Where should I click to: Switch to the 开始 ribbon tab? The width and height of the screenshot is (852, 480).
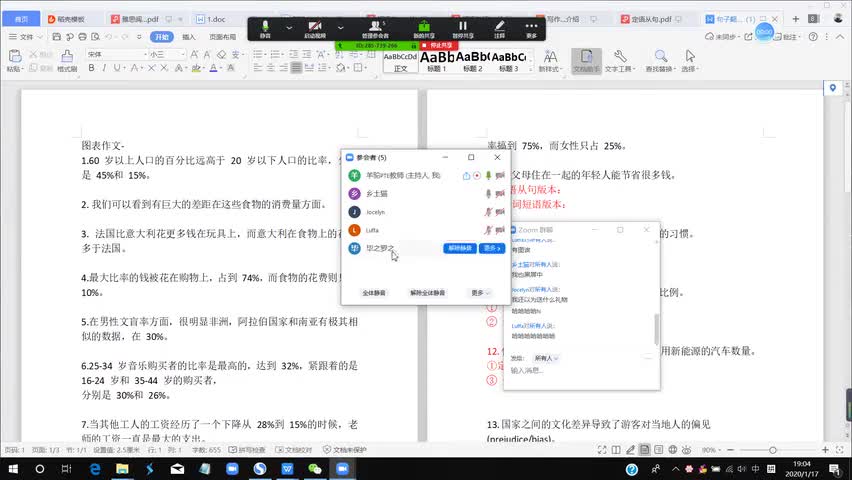point(161,37)
